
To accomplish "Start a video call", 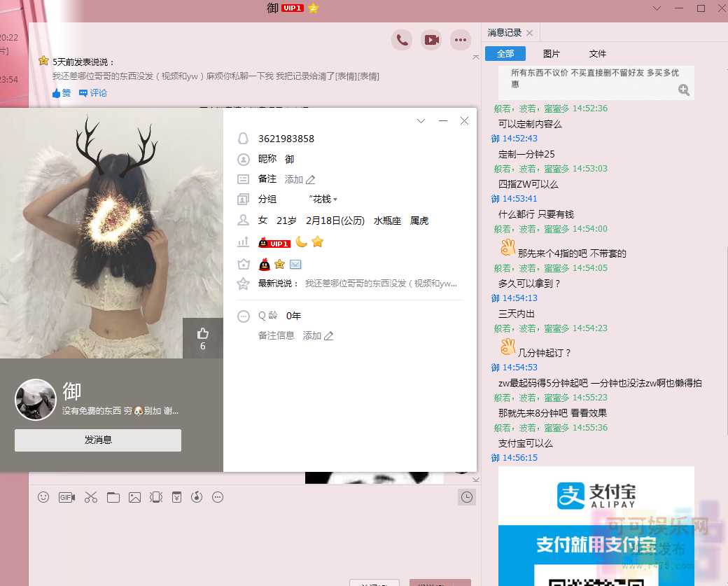I will coord(431,40).
